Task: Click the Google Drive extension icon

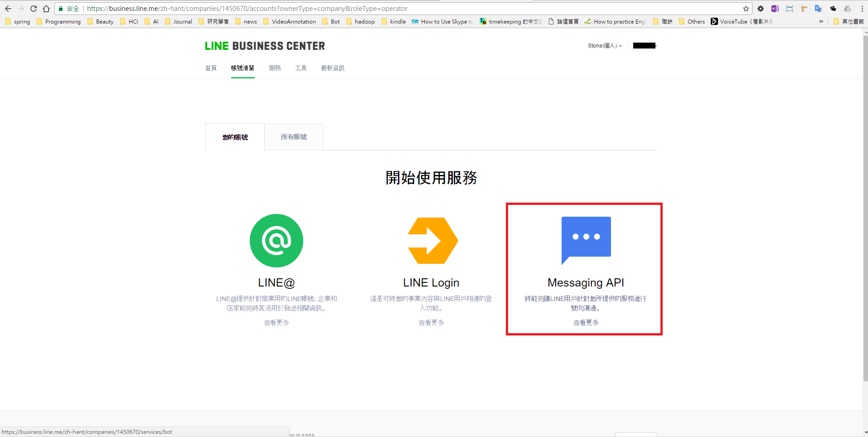Action: click(848, 9)
